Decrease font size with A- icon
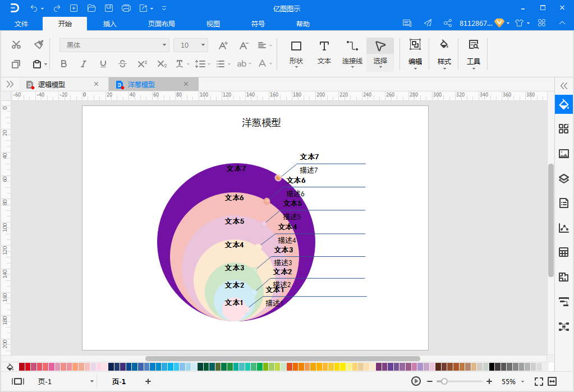The height and width of the screenshot is (392, 574). tap(244, 45)
